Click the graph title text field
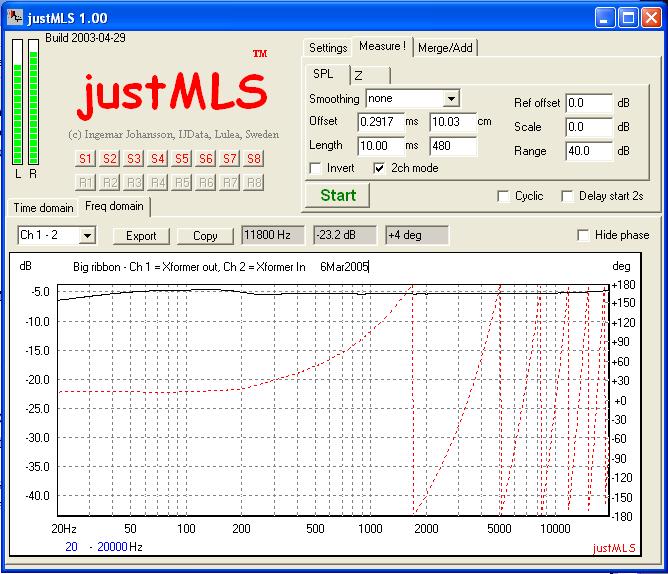 (221, 267)
